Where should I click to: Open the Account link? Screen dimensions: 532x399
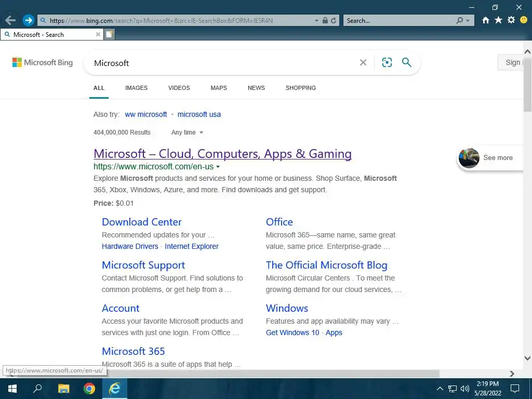[x=121, y=308]
